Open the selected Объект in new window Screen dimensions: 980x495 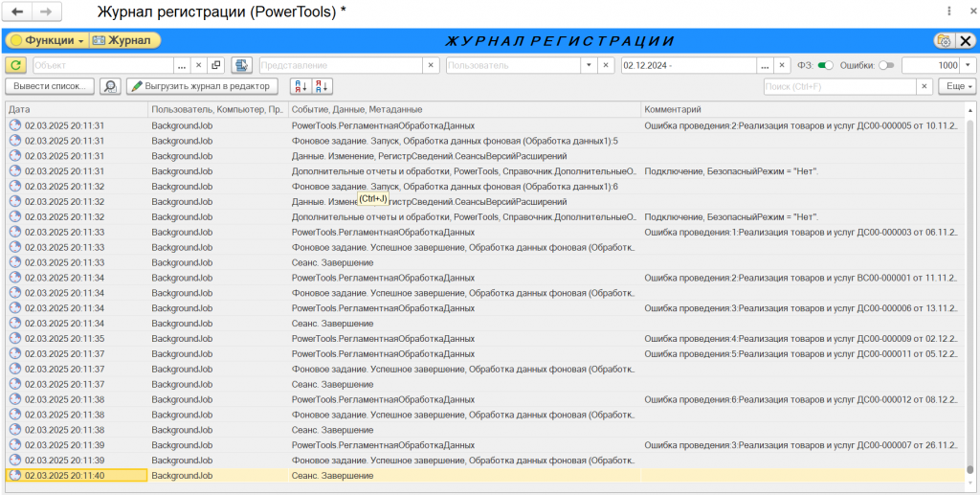(x=216, y=65)
